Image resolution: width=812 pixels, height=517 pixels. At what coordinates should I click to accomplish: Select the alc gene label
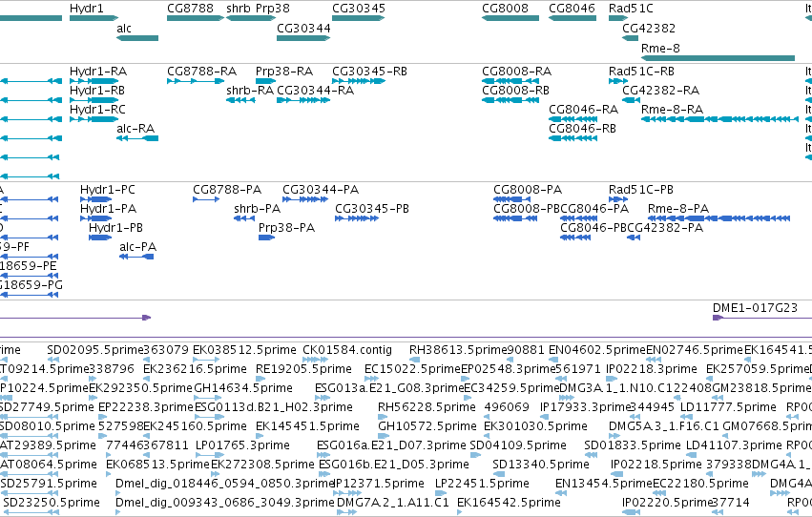coord(124,29)
